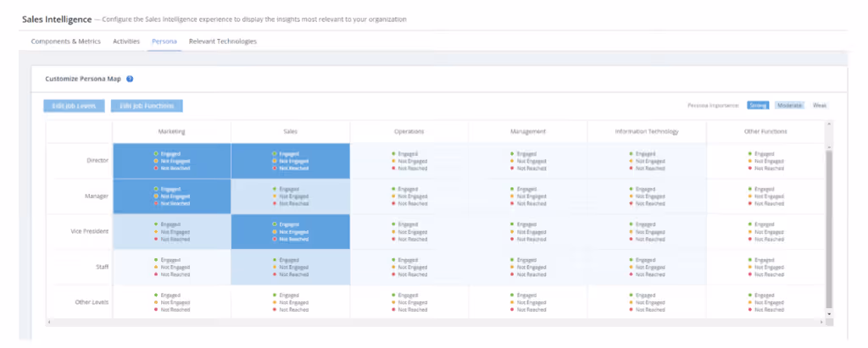The image size is (868, 348).
Task: Click the Staff row label
Action: 103,267
